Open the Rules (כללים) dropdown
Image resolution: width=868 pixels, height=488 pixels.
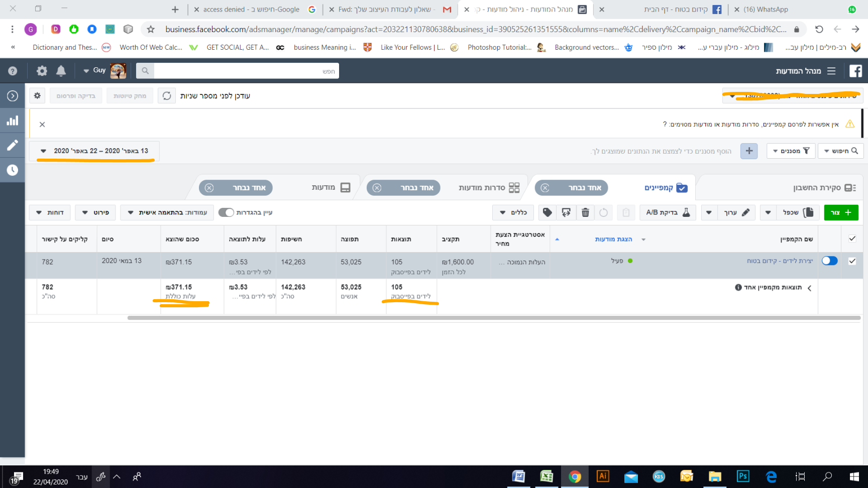(x=513, y=212)
